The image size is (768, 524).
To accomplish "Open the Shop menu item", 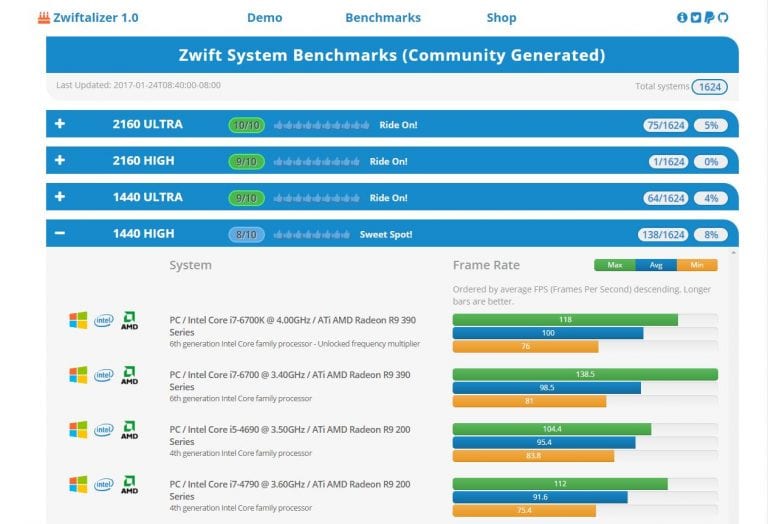I will pyautogui.click(x=501, y=18).
